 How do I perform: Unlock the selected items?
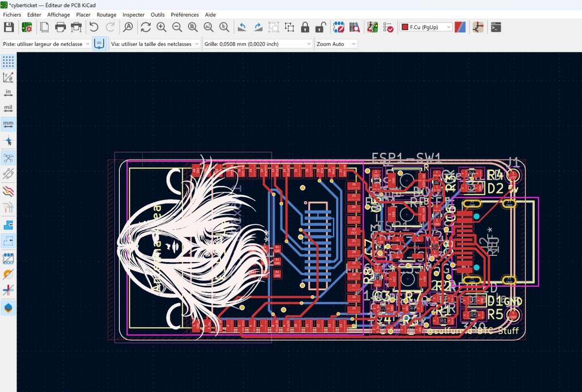tap(320, 27)
